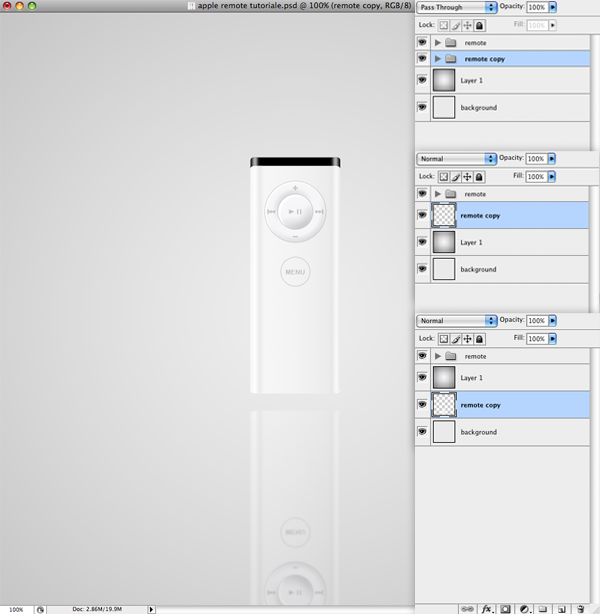
Task: Hide remote group in top panel
Action: coord(422,42)
